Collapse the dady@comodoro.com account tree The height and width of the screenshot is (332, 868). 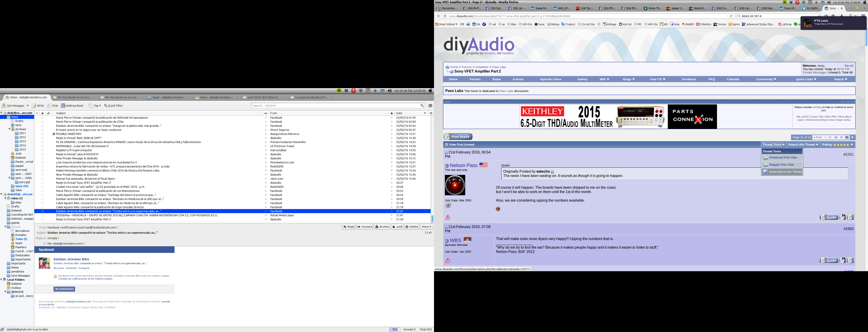click(x=1, y=113)
